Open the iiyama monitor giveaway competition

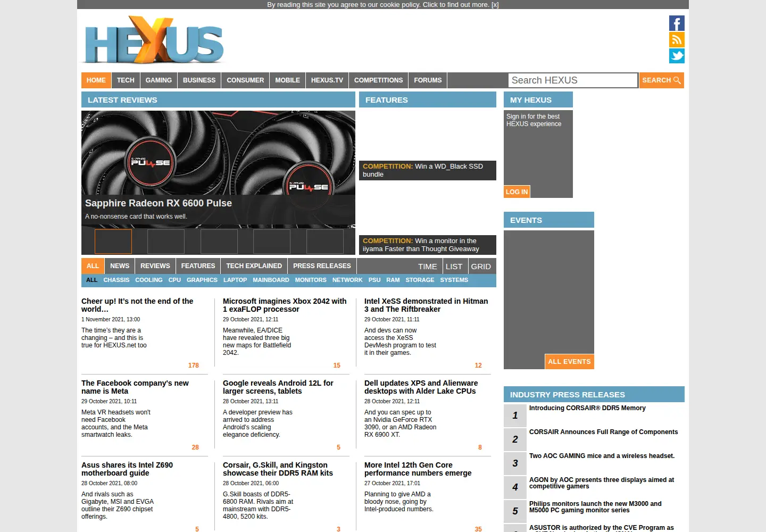click(x=428, y=245)
